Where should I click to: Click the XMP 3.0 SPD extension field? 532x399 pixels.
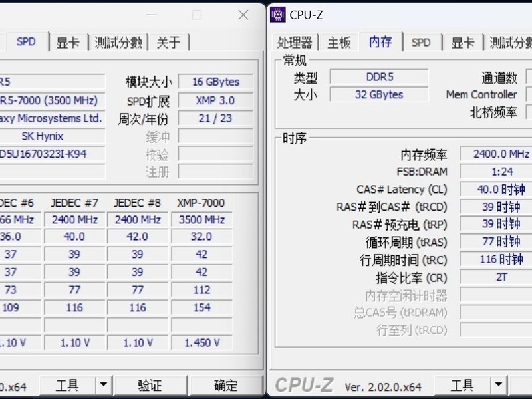215,100
